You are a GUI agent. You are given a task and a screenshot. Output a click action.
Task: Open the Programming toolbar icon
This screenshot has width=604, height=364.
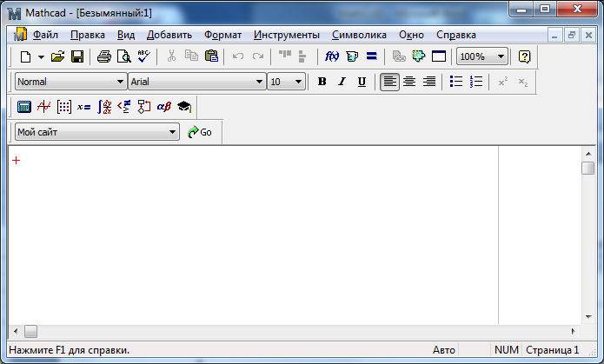[x=144, y=107]
